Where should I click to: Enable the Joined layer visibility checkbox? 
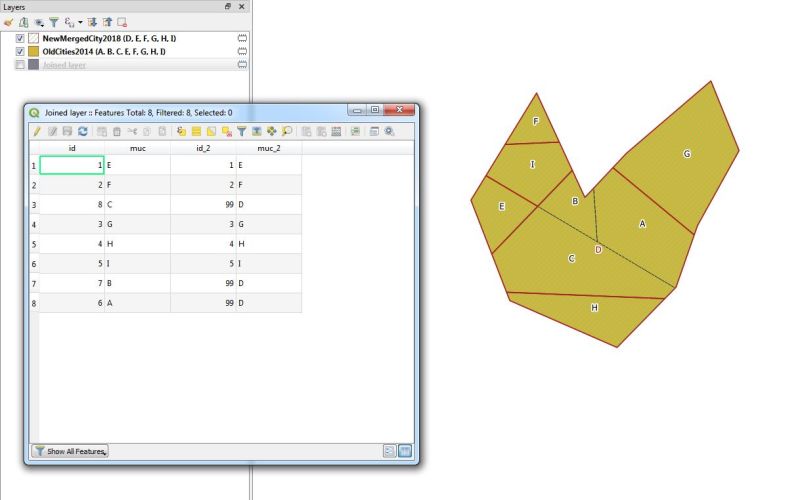tap(20, 65)
